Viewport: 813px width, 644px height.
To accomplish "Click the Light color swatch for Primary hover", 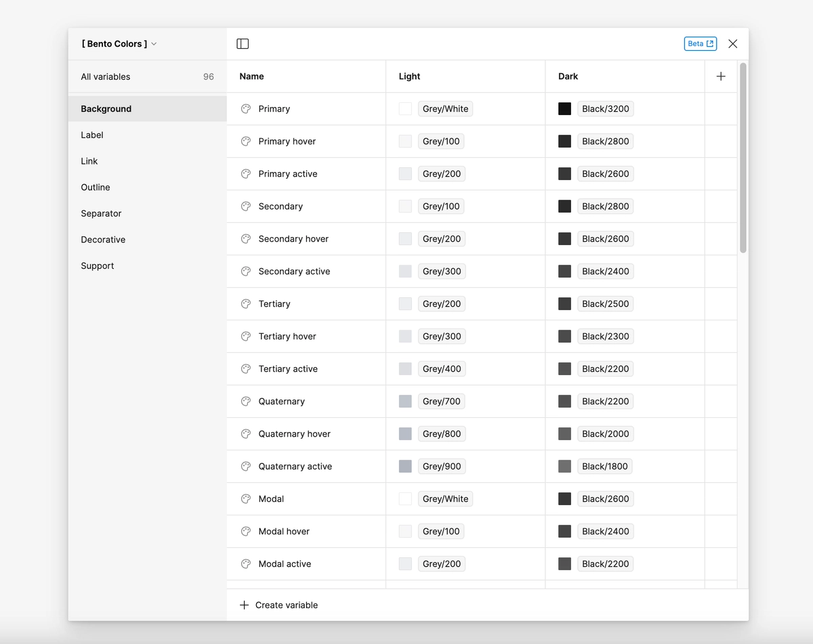I will coord(404,141).
